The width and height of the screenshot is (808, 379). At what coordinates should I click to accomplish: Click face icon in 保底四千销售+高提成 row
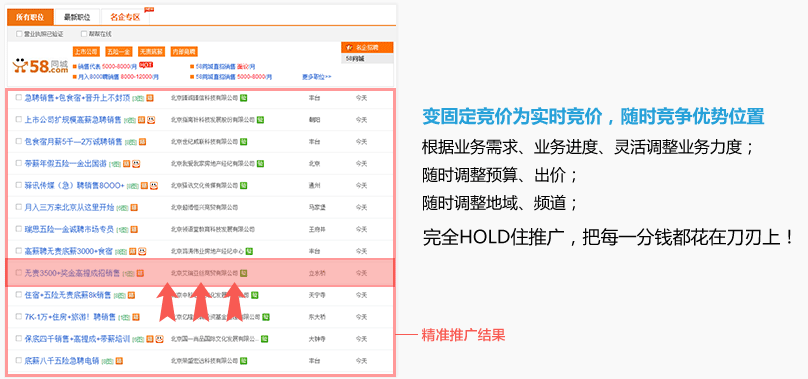(160, 339)
